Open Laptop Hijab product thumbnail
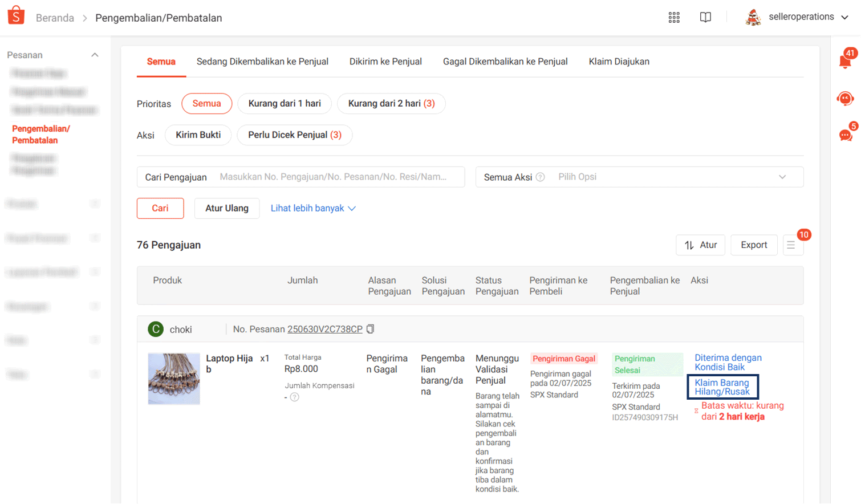The image size is (861, 504). click(x=174, y=379)
